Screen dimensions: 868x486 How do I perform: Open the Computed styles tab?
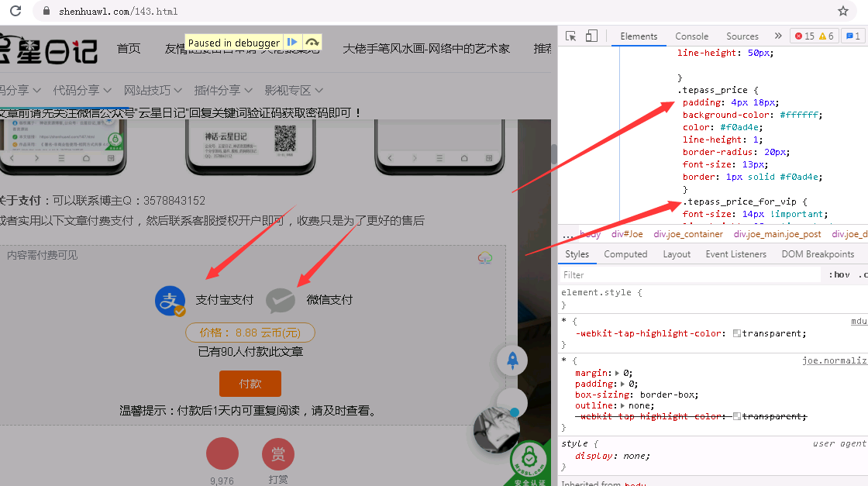click(625, 254)
